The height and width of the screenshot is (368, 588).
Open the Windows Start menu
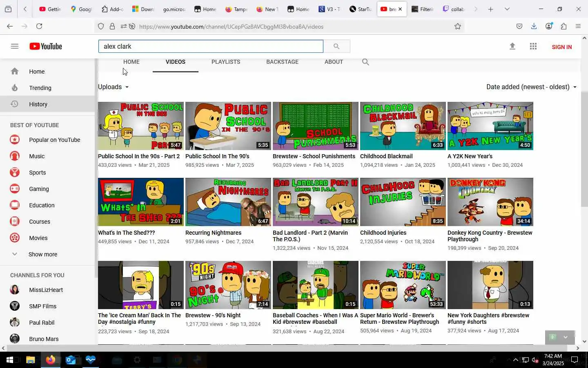(x=10, y=360)
